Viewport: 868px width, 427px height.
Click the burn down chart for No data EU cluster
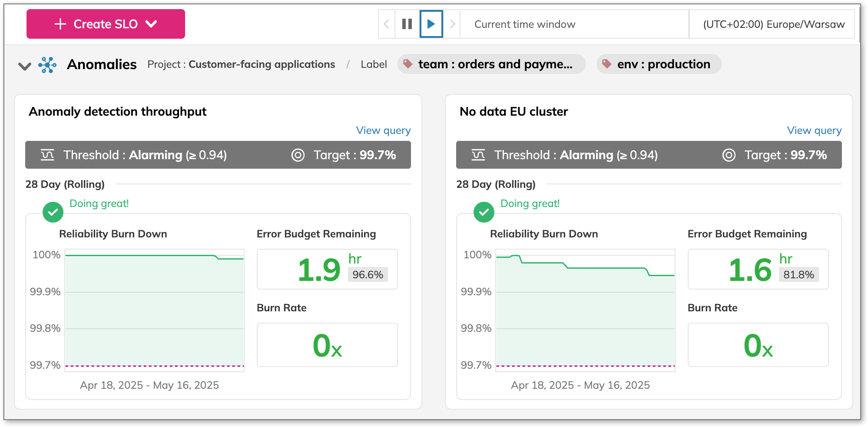[x=586, y=310]
